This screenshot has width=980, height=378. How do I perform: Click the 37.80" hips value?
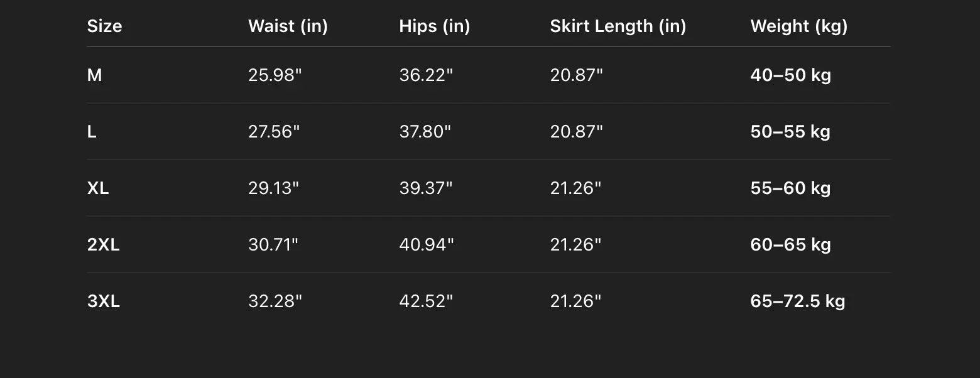[x=425, y=132]
